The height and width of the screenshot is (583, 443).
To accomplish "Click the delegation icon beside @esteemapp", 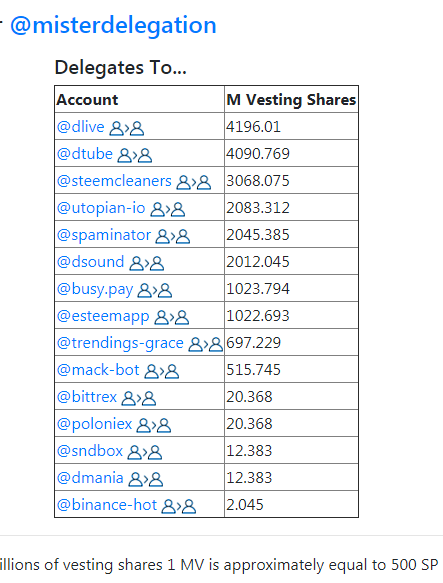I will 171,318.
